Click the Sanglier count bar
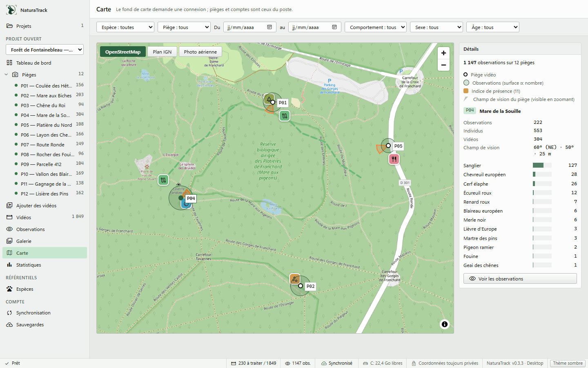 (542, 165)
